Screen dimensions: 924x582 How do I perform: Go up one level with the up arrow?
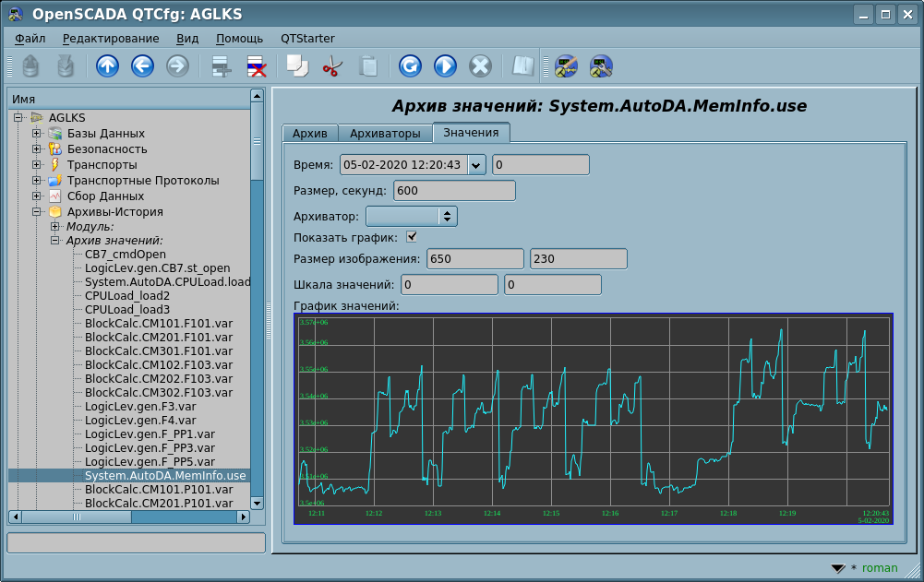click(107, 66)
